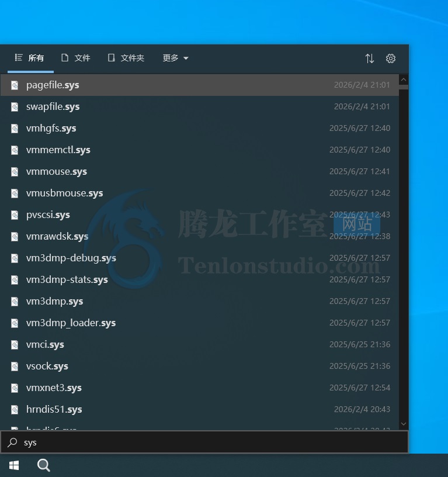This screenshot has height=477, width=448.
Task: Click the scrollbar up arrow
Action: point(404,79)
